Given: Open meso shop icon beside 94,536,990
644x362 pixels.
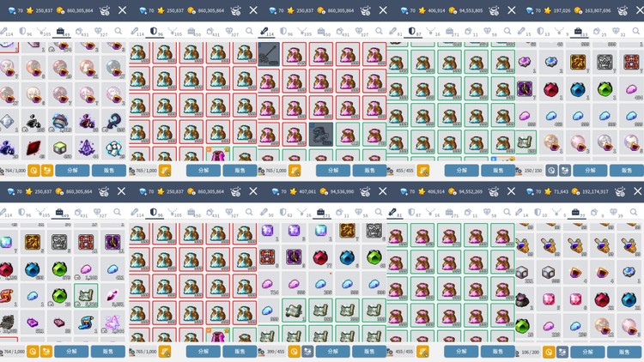Looking at the screenshot, I should pyautogui.click(x=365, y=191).
